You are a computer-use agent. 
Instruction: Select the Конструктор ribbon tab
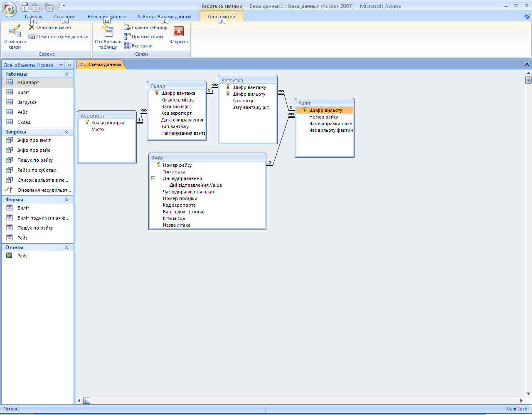222,17
